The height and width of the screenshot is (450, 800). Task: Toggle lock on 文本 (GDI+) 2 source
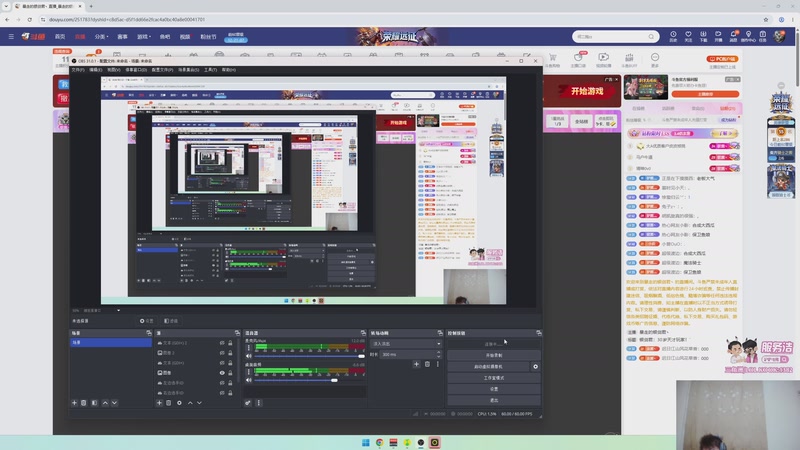click(x=230, y=343)
